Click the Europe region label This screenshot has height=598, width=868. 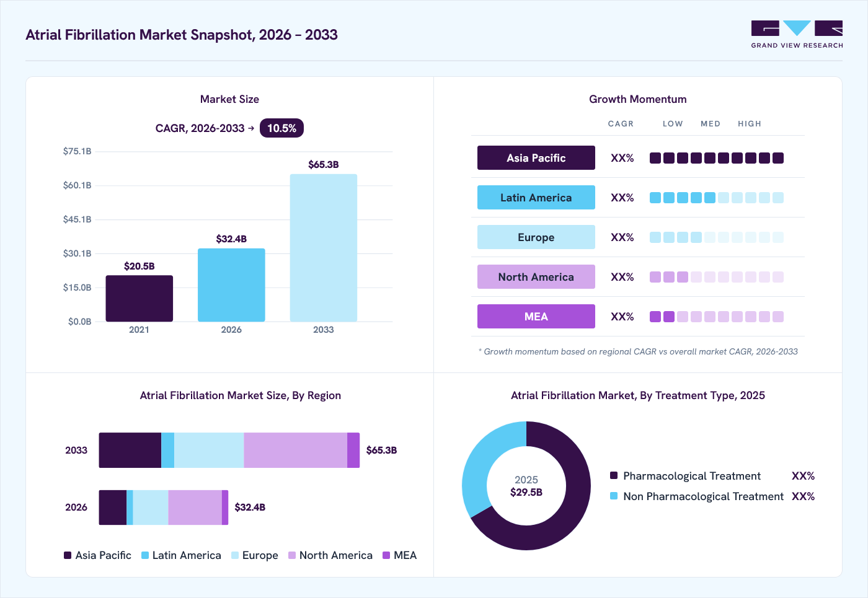coord(536,237)
